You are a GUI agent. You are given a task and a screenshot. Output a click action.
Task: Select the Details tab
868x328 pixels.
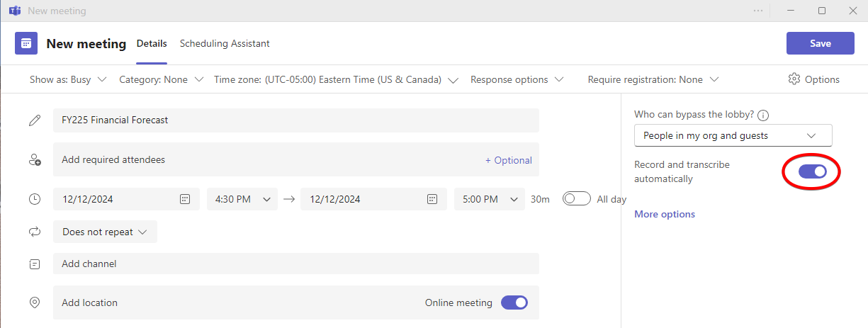tap(152, 43)
